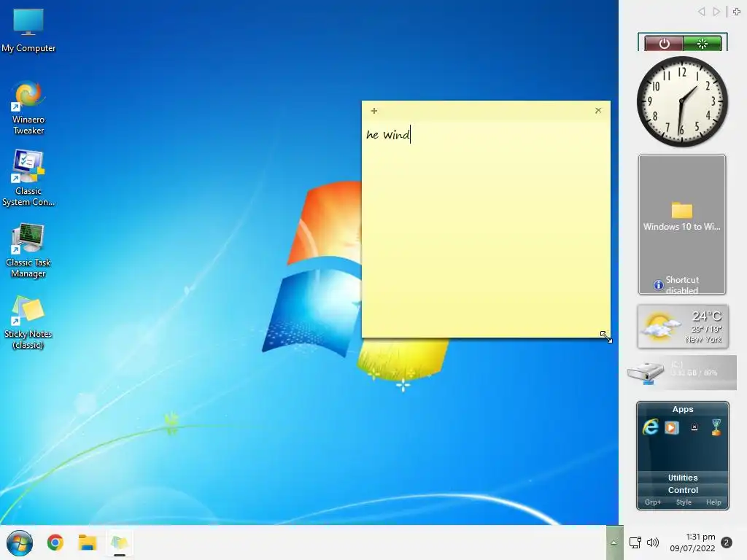Image resolution: width=747 pixels, height=560 pixels.
Task: Click Help in the launcher gadget
Action: click(713, 502)
